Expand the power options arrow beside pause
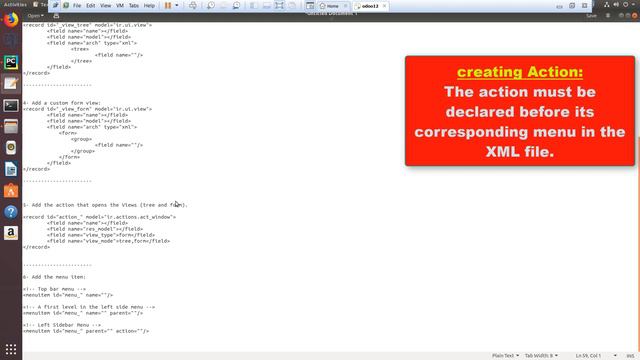 click(177, 6)
